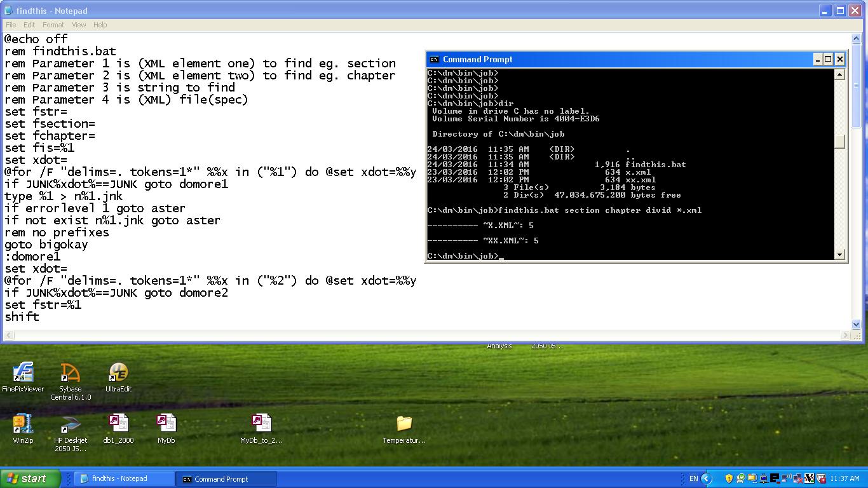
Task: Click the security shield tray icon
Action: (x=728, y=478)
